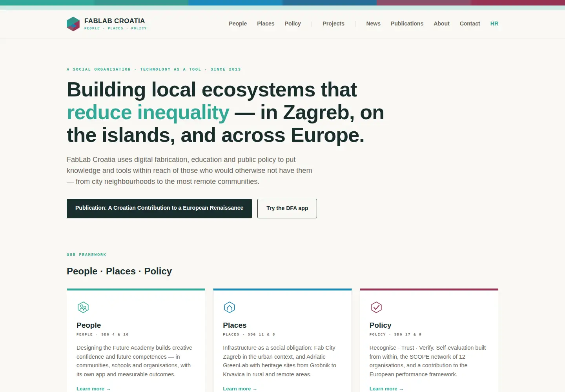This screenshot has height=392, width=565.
Task: Select the Policy card heading
Action: click(380, 325)
